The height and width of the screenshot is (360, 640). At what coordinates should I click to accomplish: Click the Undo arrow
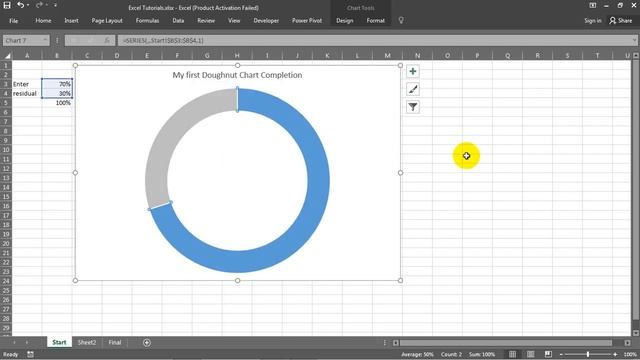pos(20,5)
